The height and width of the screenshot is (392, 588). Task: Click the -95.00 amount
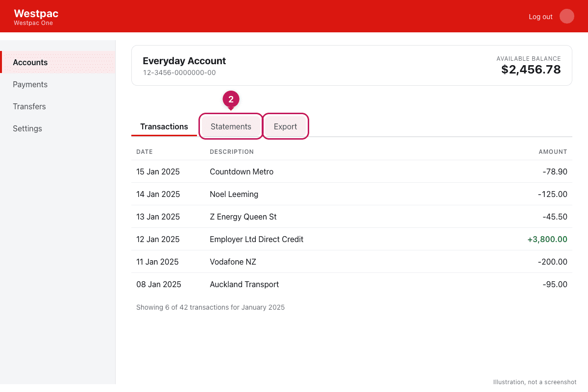555,284
